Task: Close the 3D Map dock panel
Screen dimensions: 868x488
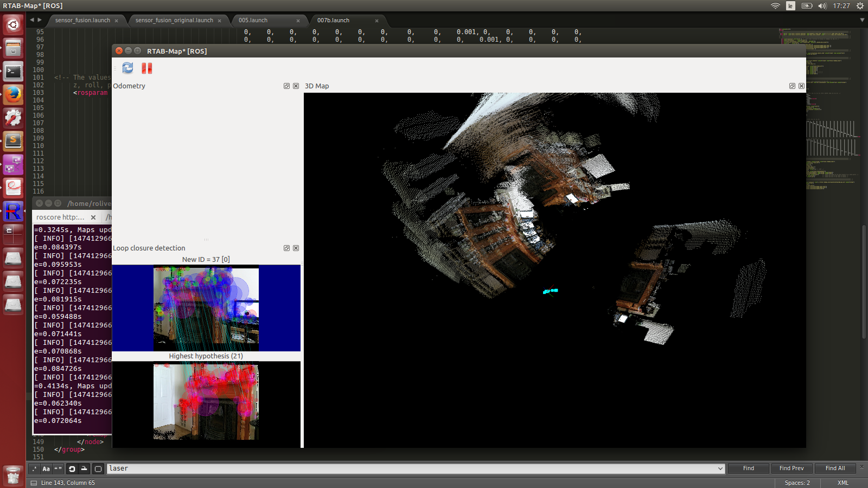Action: (801, 86)
